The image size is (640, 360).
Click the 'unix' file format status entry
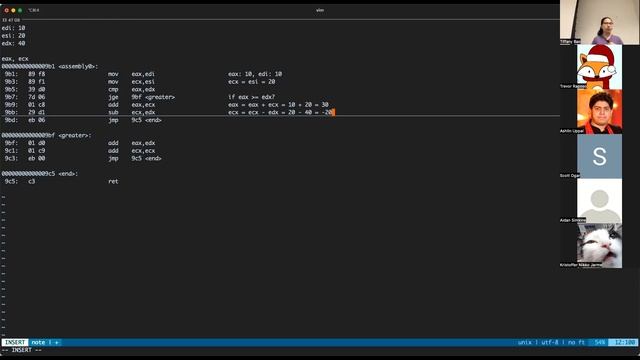click(x=524, y=342)
